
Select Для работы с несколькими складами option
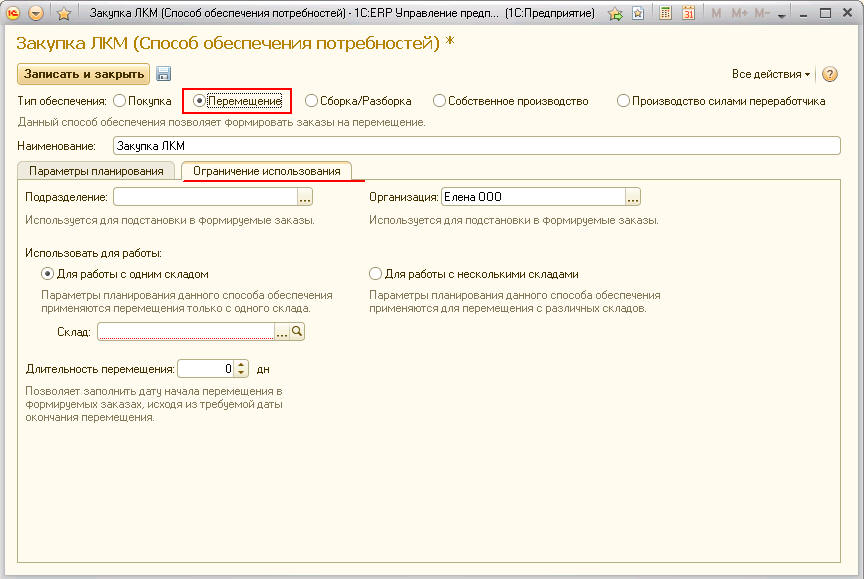[375, 274]
